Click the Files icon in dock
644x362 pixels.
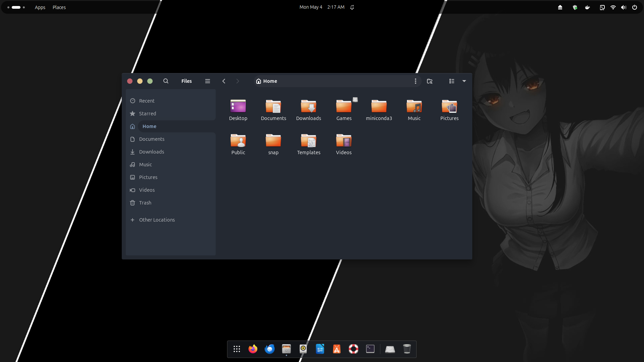tap(286, 349)
